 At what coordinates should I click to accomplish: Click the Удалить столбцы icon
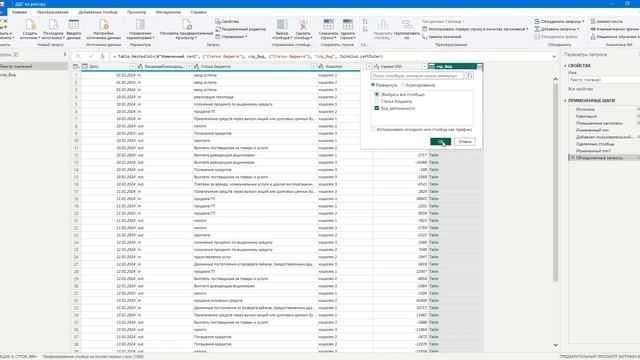[303, 24]
